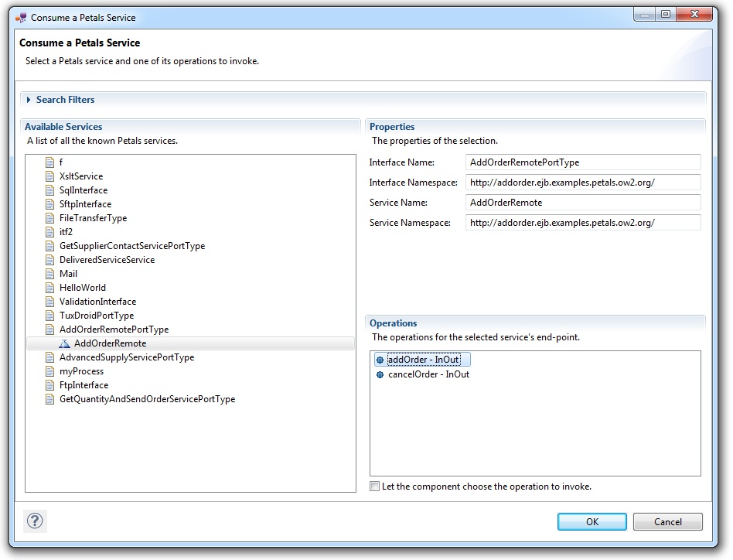Click the Interface Name text field

[x=583, y=162]
